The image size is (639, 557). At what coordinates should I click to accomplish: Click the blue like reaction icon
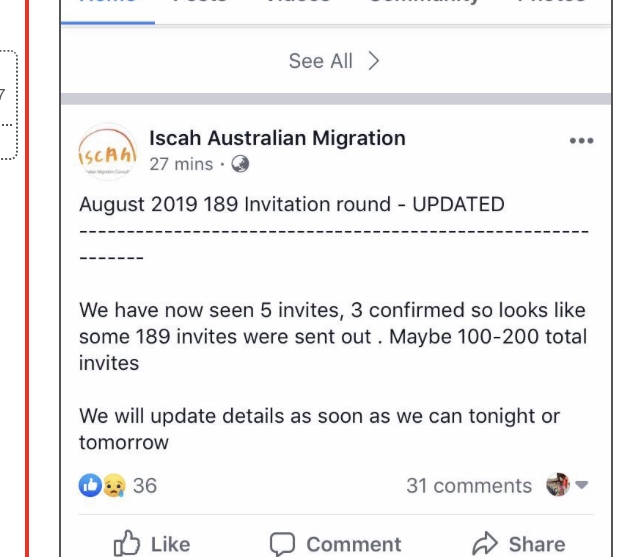click(90, 486)
